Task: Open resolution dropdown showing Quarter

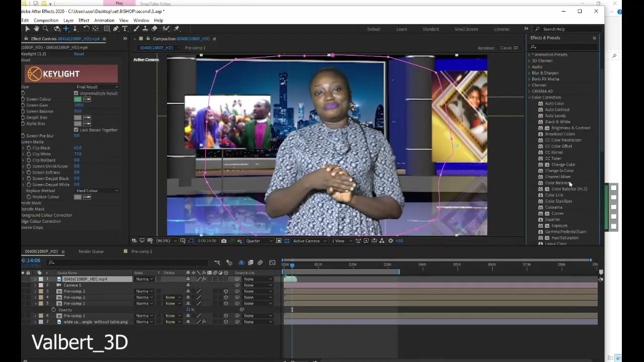Action: point(259,241)
